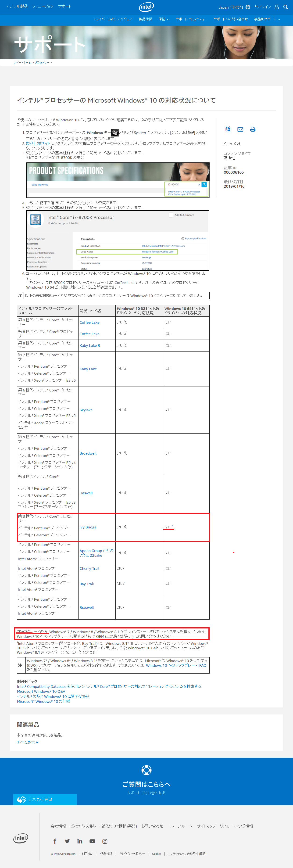293x868 pixels.
Task: Click Braswell code name link
Action: [x=86, y=608]
